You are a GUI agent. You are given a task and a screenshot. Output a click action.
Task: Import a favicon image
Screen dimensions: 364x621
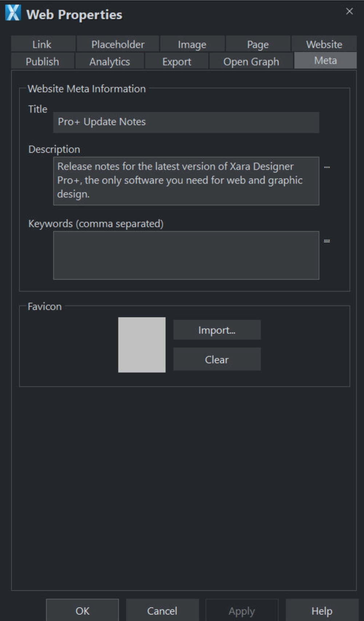tap(217, 330)
